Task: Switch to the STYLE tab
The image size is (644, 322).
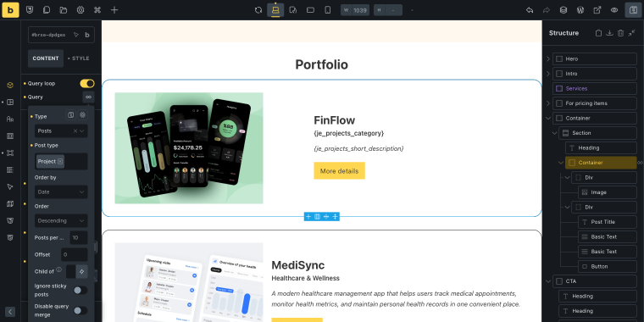Action: tap(80, 58)
